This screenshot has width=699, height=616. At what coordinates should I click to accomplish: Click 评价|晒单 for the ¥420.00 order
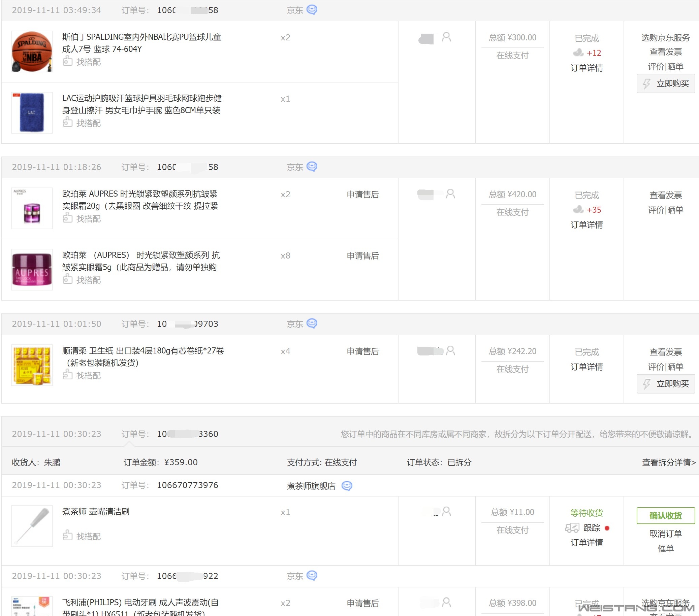[666, 210]
